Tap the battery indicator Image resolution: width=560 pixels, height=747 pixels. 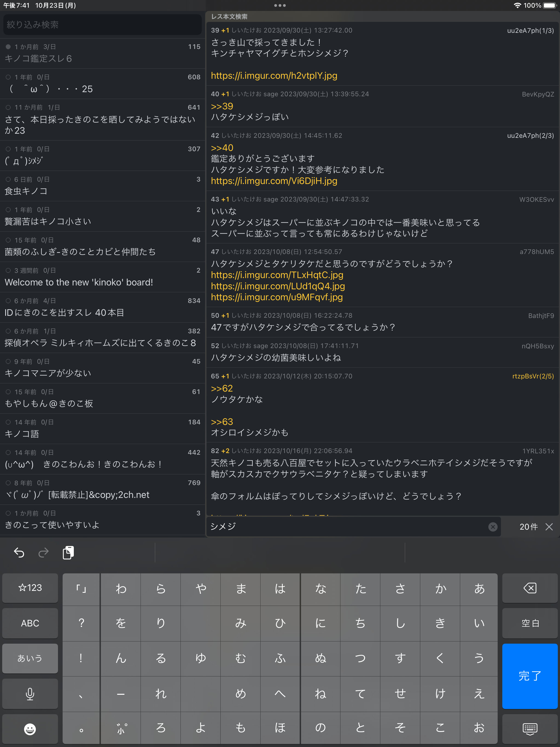coord(550,5)
